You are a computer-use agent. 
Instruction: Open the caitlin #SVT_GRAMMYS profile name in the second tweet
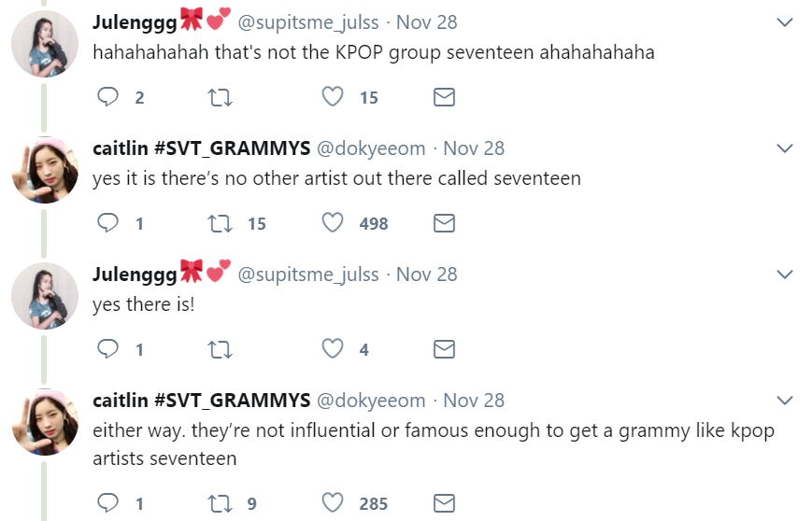tap(202, 148)
